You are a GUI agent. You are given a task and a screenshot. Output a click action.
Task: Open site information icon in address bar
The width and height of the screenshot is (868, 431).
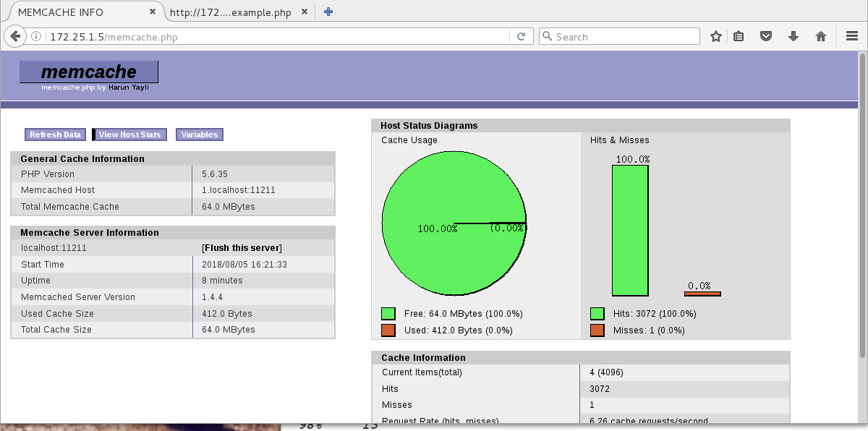pos(36,36)
